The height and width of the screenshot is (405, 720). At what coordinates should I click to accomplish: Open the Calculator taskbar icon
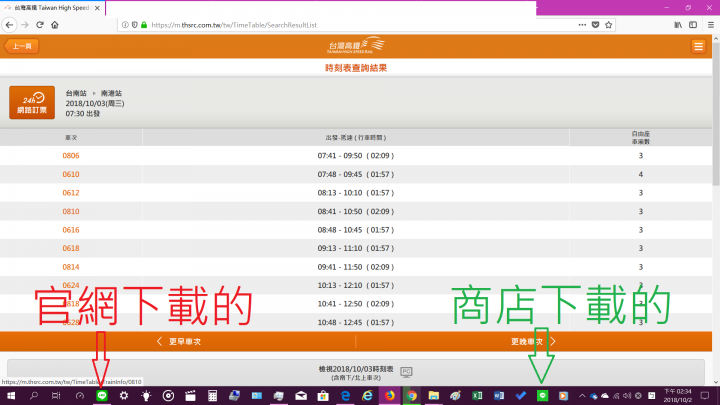[212, 396]
